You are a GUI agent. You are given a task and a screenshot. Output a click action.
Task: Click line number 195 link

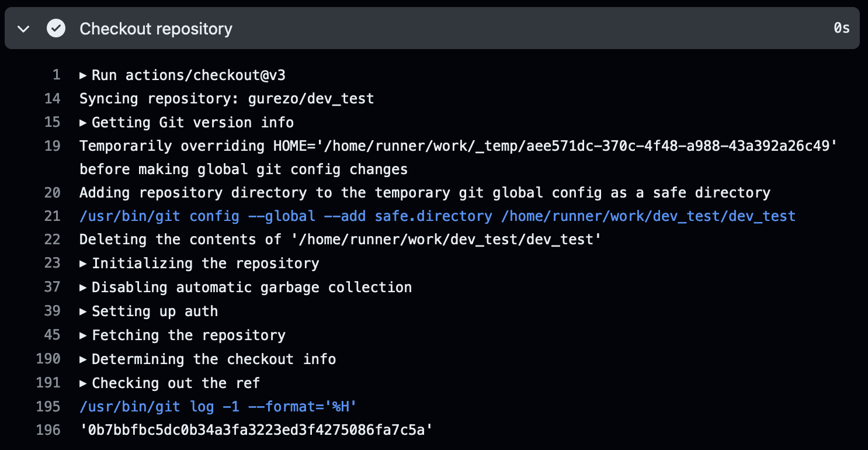(x=48, y=406)
